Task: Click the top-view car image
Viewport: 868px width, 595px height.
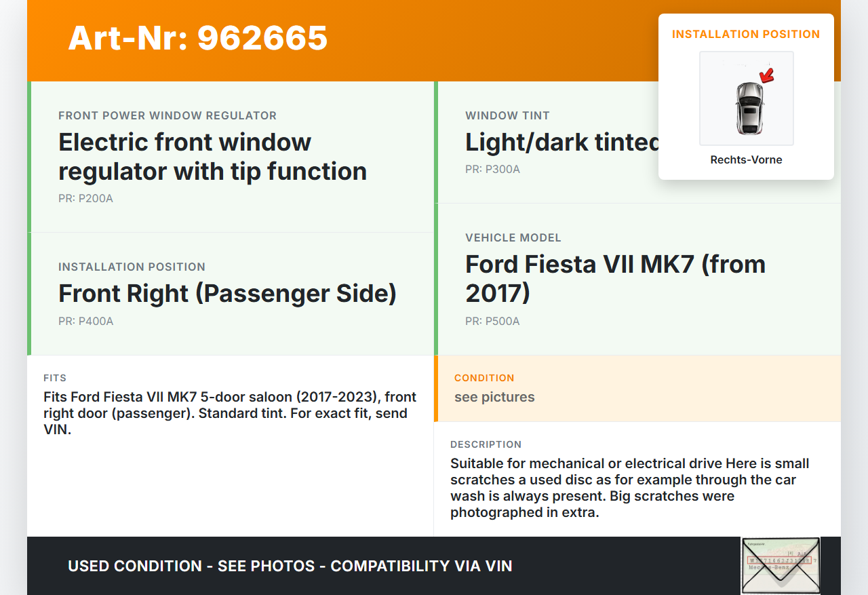Action: coord(748,108)
